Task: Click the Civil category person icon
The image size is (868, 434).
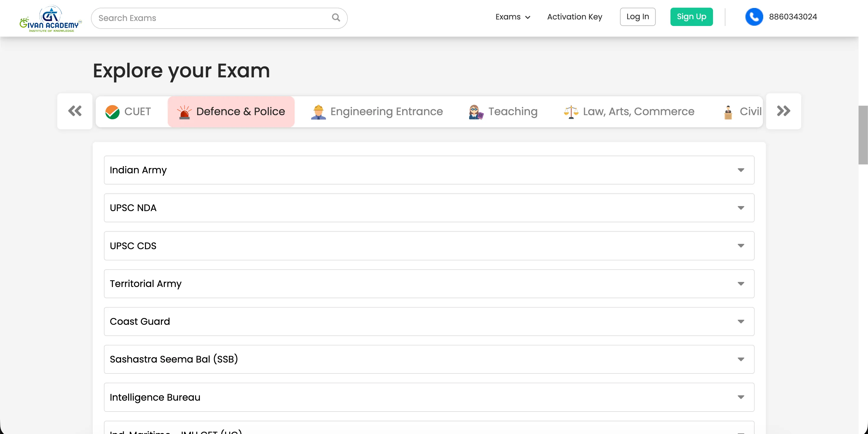Action: coord(728,112)
